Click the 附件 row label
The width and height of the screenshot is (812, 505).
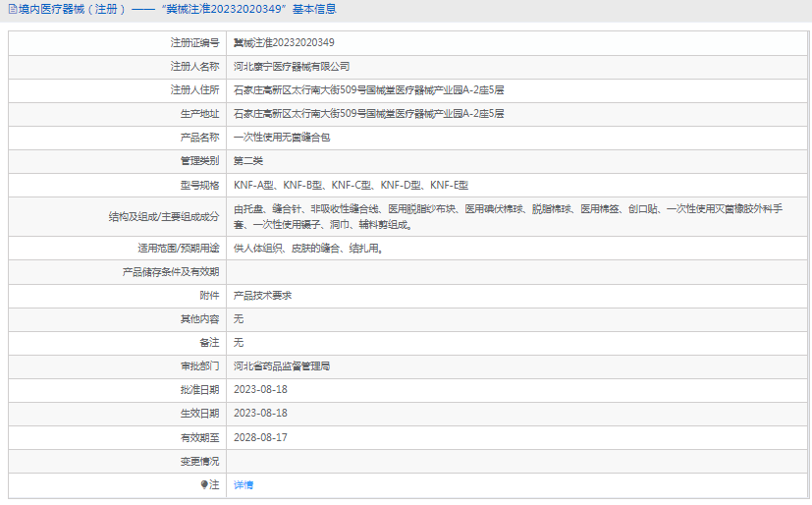click(210, 296)
